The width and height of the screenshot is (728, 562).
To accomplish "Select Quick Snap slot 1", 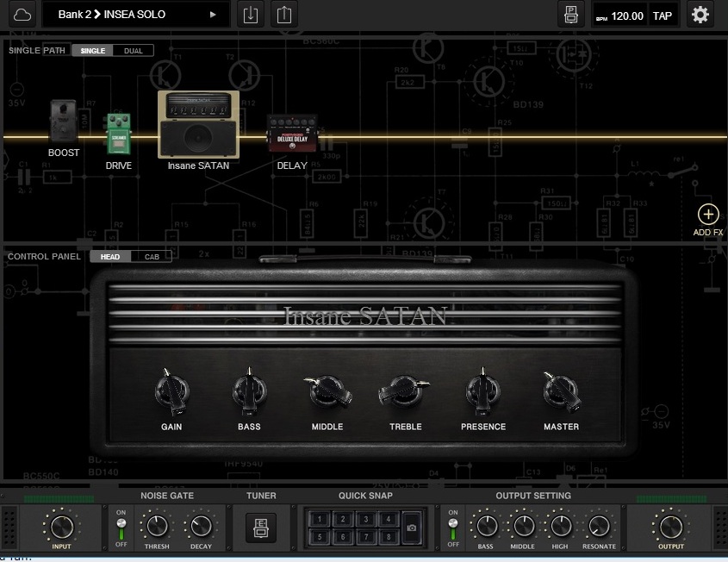I will [320, 519].
